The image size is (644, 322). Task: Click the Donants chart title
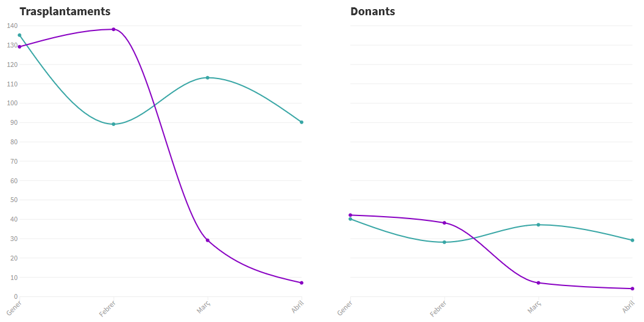click(x=372, y=12)
